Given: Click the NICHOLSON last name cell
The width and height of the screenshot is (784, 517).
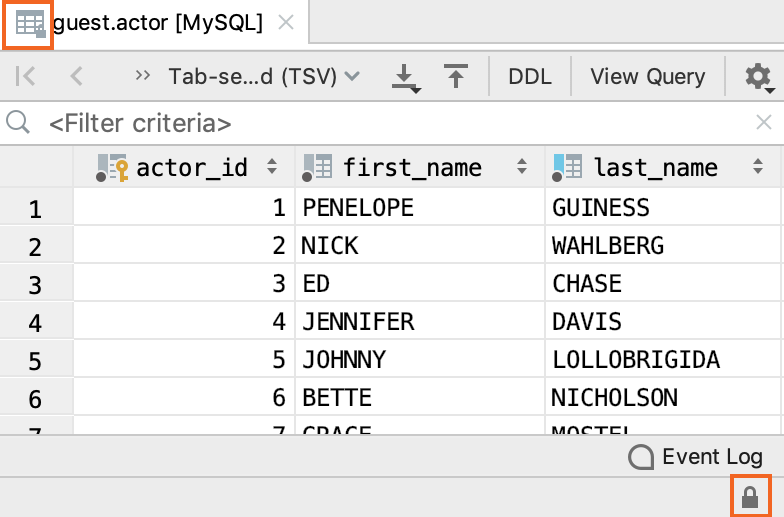Looking at the screenshot, I should (x=663, y=397).
